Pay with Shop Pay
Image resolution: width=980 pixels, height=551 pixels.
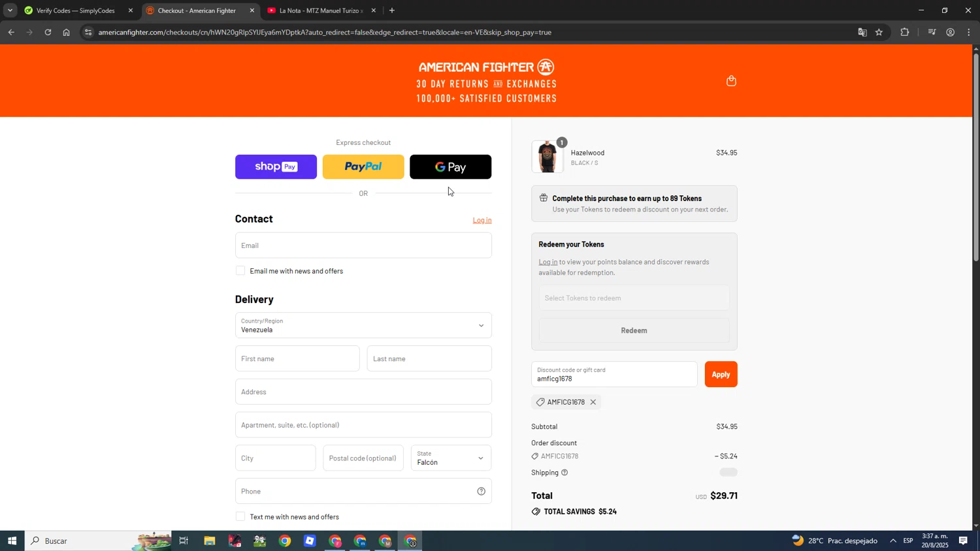coord(276,167)
